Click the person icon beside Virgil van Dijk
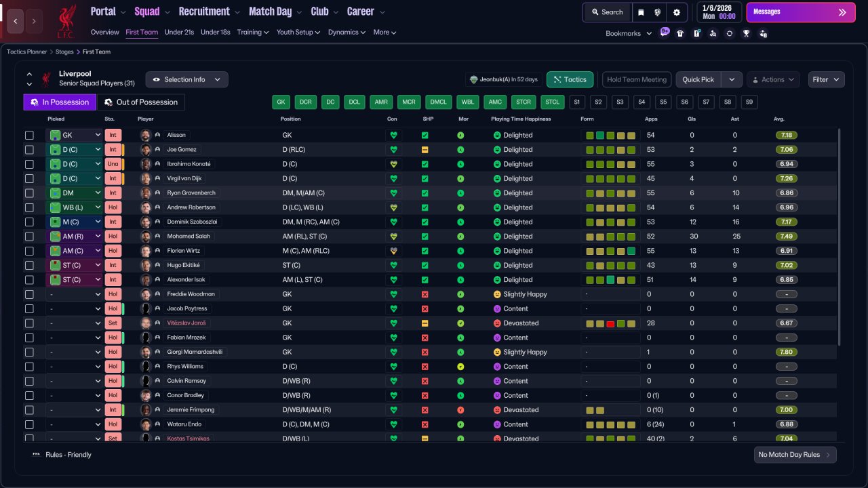This screenshot has width=868, height=488. tap(157, 178)
